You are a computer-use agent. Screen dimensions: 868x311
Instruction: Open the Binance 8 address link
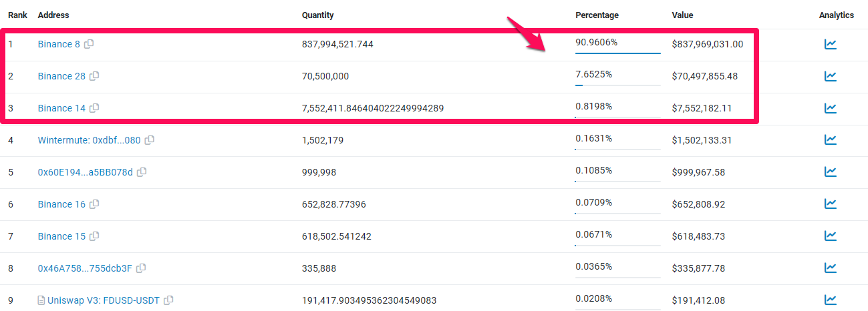point(59,44)
